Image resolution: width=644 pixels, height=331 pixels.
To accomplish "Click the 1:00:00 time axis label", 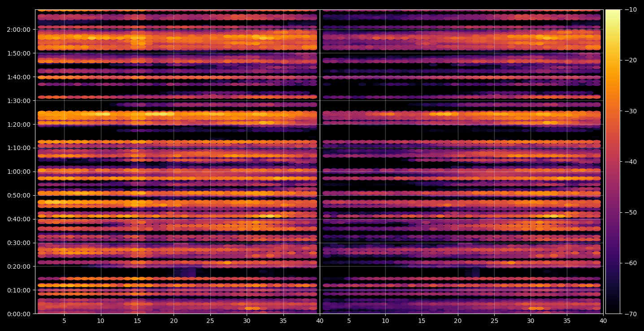I will (18, 172).
